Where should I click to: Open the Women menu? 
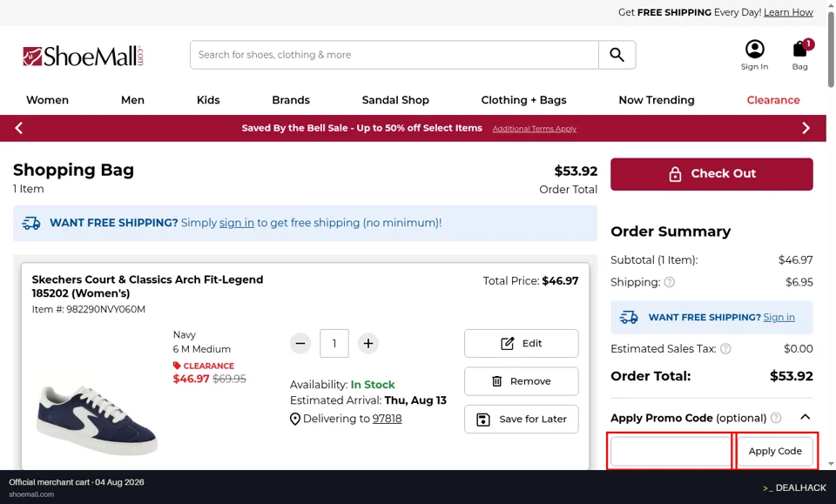(47, 100)
